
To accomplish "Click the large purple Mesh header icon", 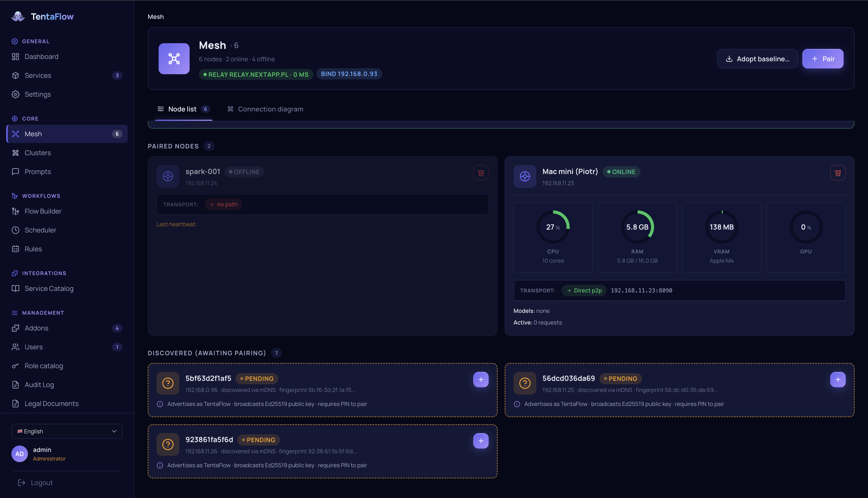I will pos(174,58).
